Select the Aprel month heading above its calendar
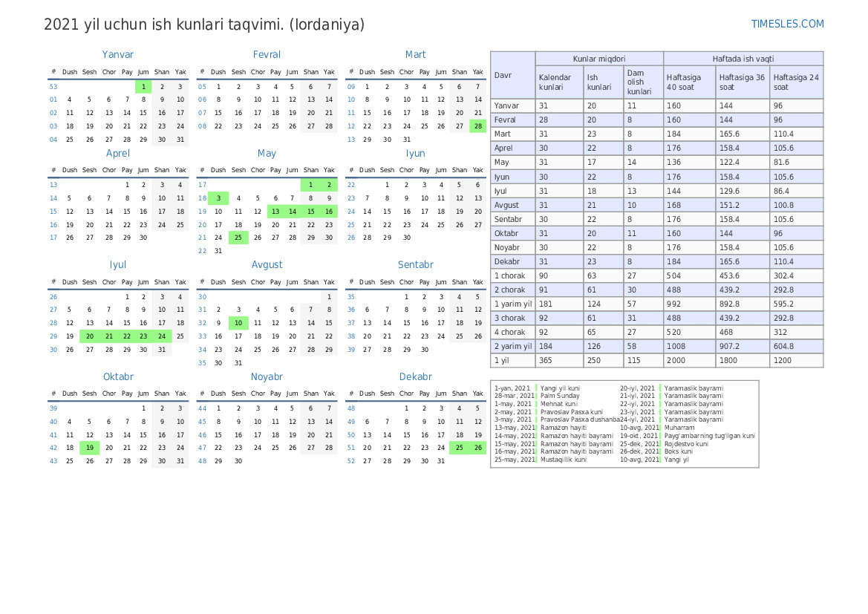 coord(118,154)
